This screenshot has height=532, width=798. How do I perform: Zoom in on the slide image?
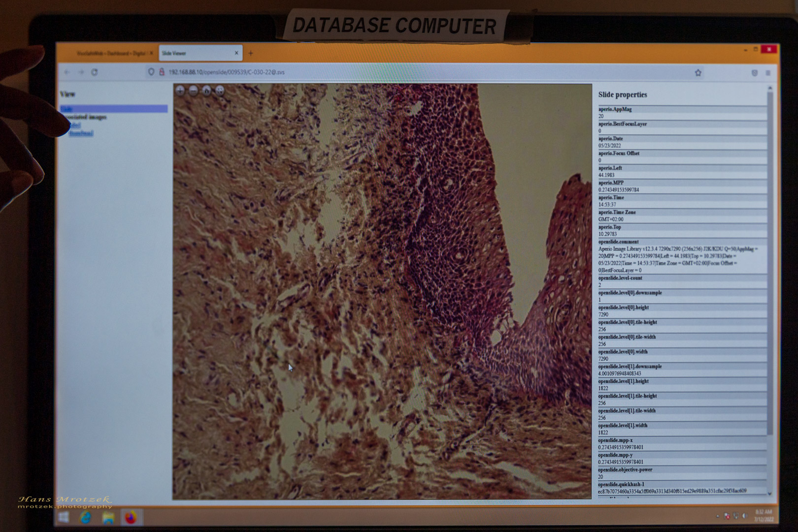180,90
